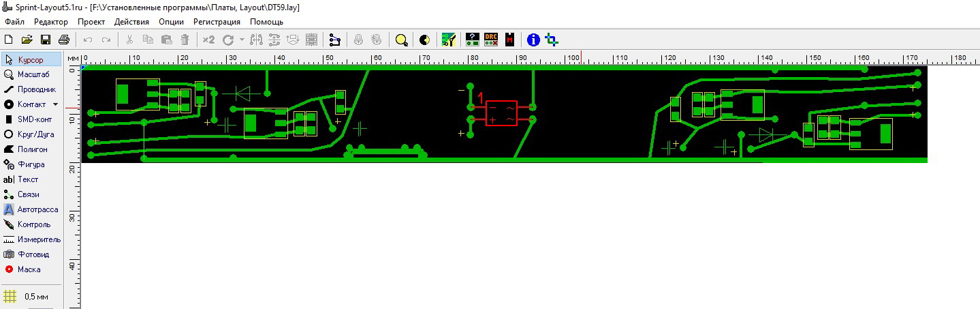The image size is (980, 309).
Task: Open the DRC check panel icon
Action: click(x=491, y=40)
